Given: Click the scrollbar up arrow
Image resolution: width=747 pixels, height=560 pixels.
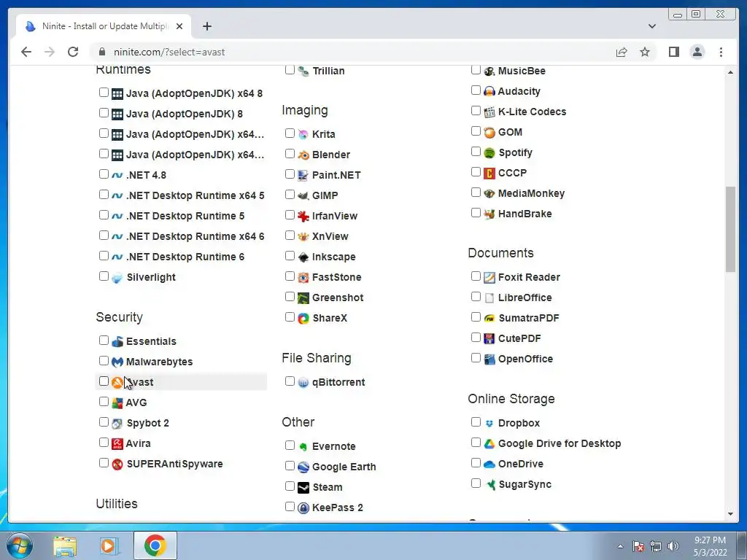Looking at the screenshot, I should tap(730, 72).
